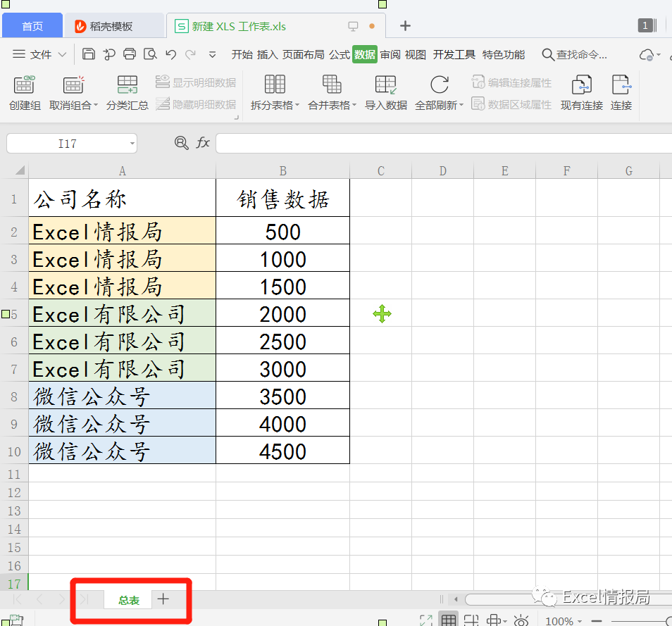
Task: Click 查找命令 search command box
Action: pyautogui.click(x=574, y=55)
